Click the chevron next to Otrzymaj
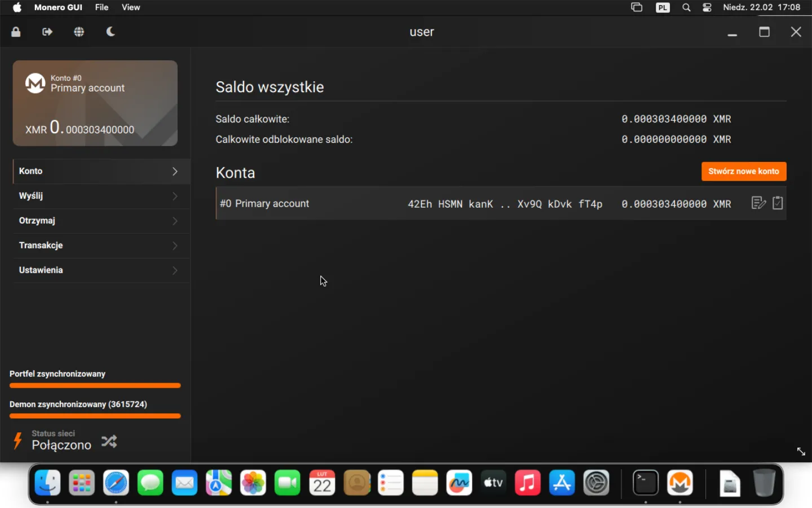Screen dimensions: 812x508 click(175, 221)
